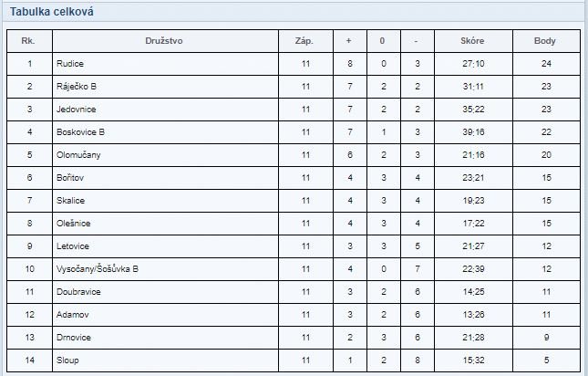Screen dimensions: 588x376
Task: Click the Ráječko B team name
Action: coord(77,87)
